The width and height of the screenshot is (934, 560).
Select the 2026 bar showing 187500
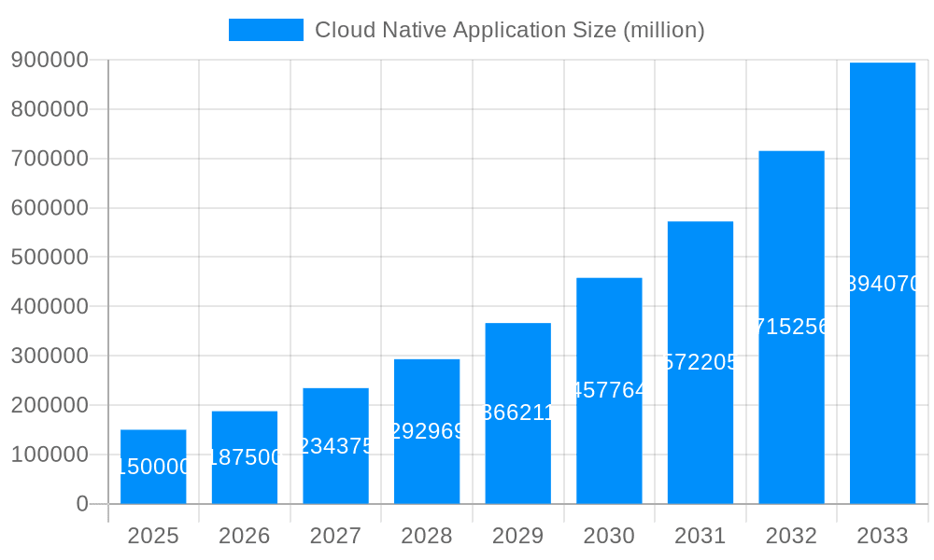244,457
